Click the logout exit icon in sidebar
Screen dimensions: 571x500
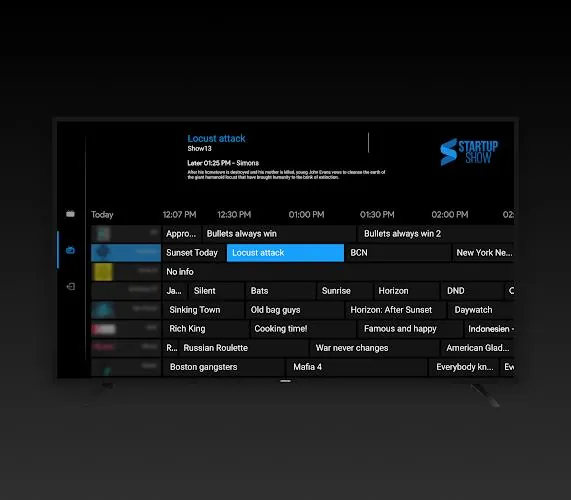(x=71, y=287)
